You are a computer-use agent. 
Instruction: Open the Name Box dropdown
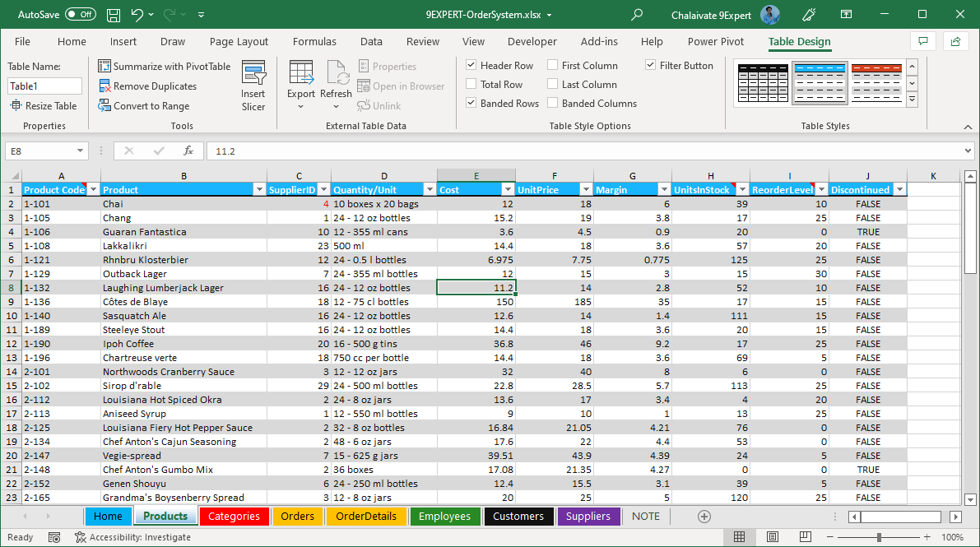[x=78, y=151]
